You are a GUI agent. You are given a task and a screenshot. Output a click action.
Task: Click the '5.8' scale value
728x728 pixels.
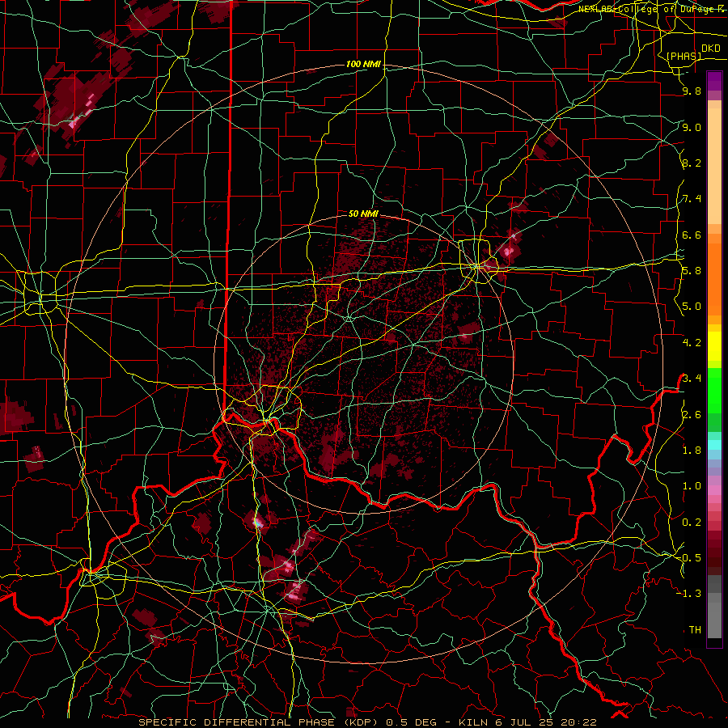[x=692, y=271]
